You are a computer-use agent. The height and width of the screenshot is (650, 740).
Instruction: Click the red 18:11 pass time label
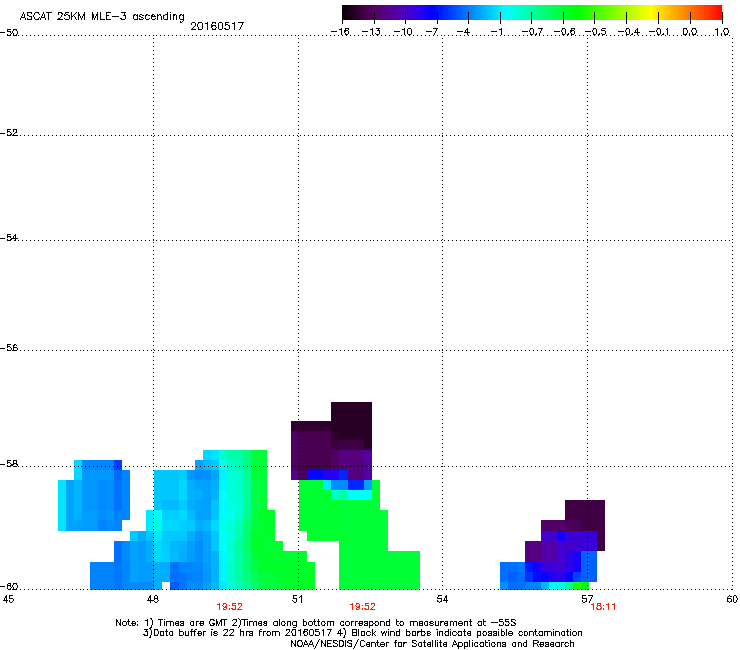point(603,607)
